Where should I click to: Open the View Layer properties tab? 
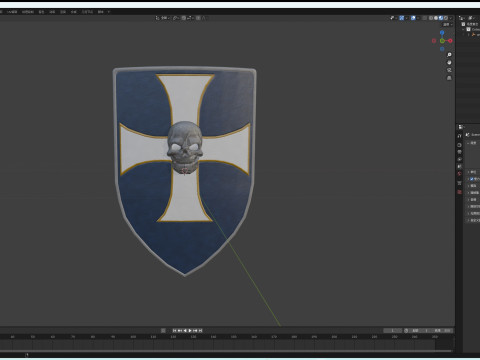(459, 159)
